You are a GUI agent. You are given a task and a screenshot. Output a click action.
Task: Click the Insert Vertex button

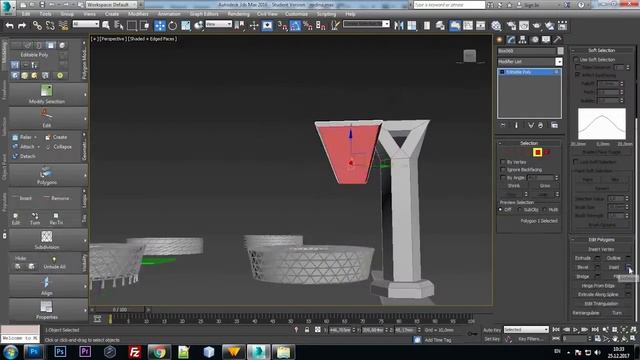[x=601, y=249]
